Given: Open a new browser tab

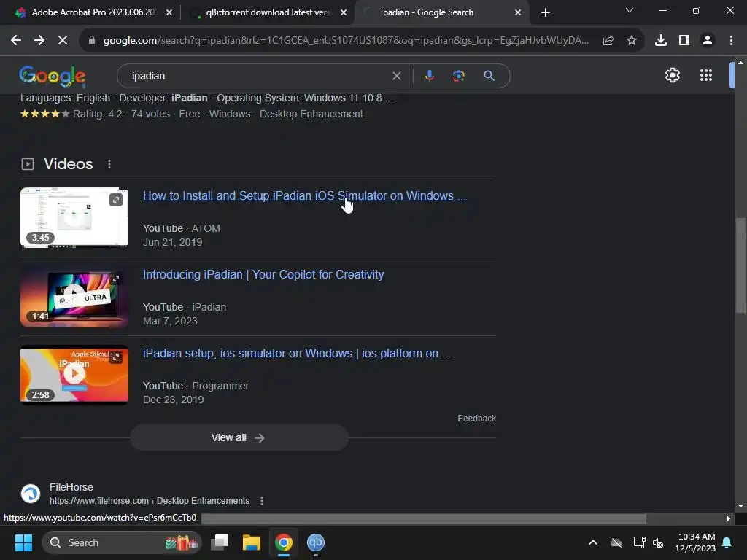Looking at the screenshot, I should (x=546, y=12).
